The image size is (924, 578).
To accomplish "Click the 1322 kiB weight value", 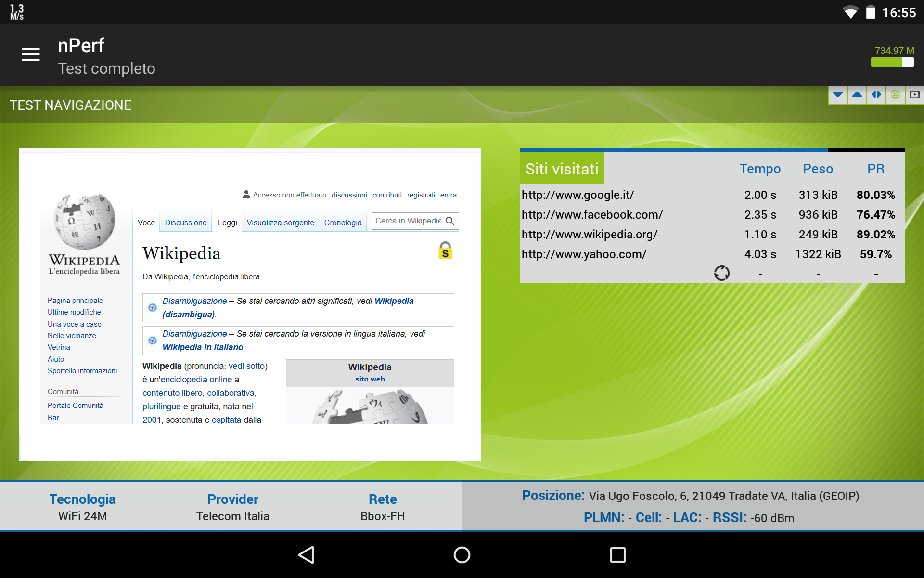I will pos(818,254).
